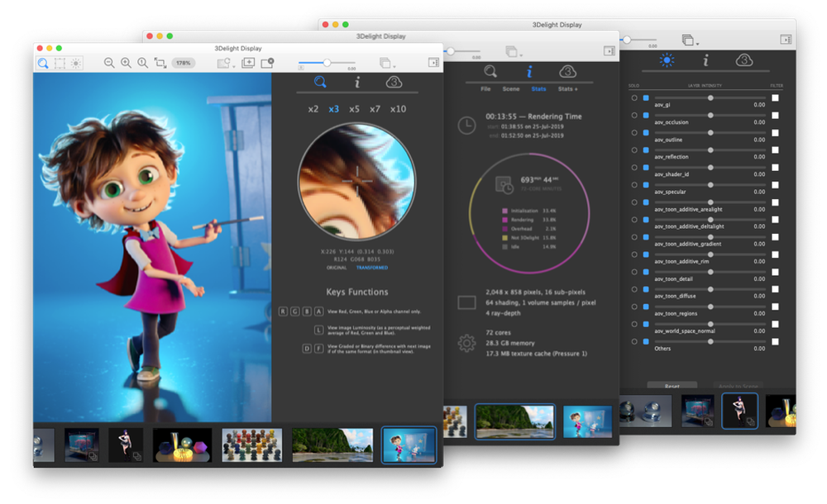Toggle side panel icon in back window
The image size is (827, 504).
click(x=786, y=40)
